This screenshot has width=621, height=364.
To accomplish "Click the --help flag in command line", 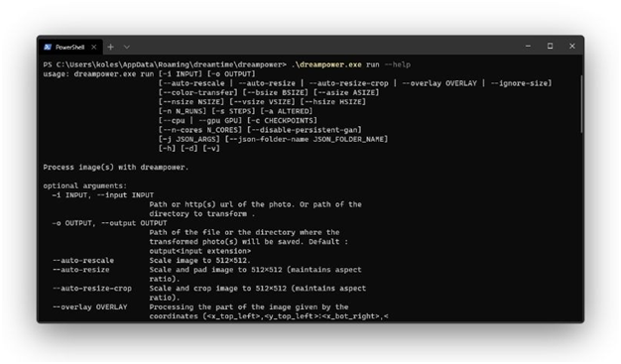I will point(397,64).
